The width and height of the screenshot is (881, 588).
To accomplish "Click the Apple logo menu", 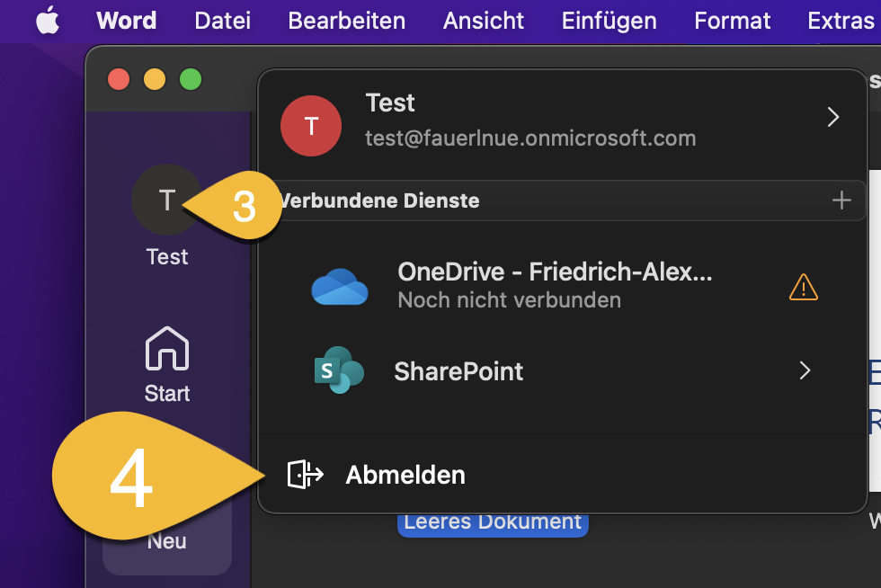I will click(x=48, y=21).
